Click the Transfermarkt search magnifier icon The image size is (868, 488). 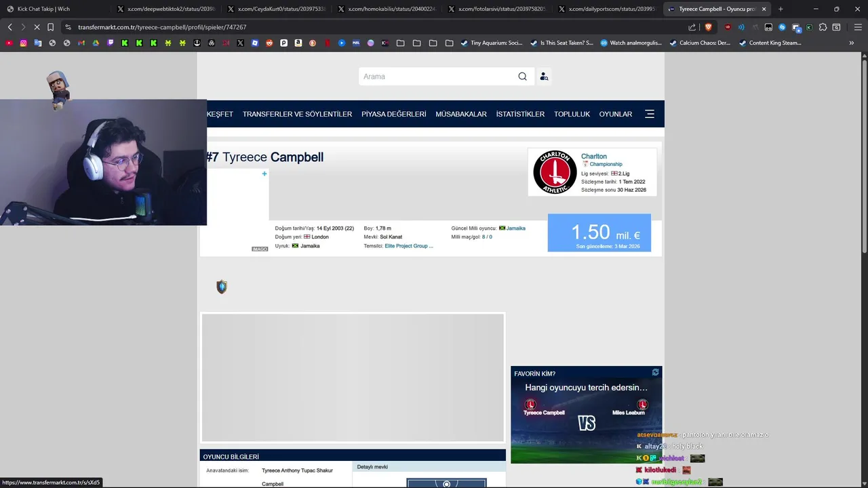pyautogui.click(x=522, y=77)
